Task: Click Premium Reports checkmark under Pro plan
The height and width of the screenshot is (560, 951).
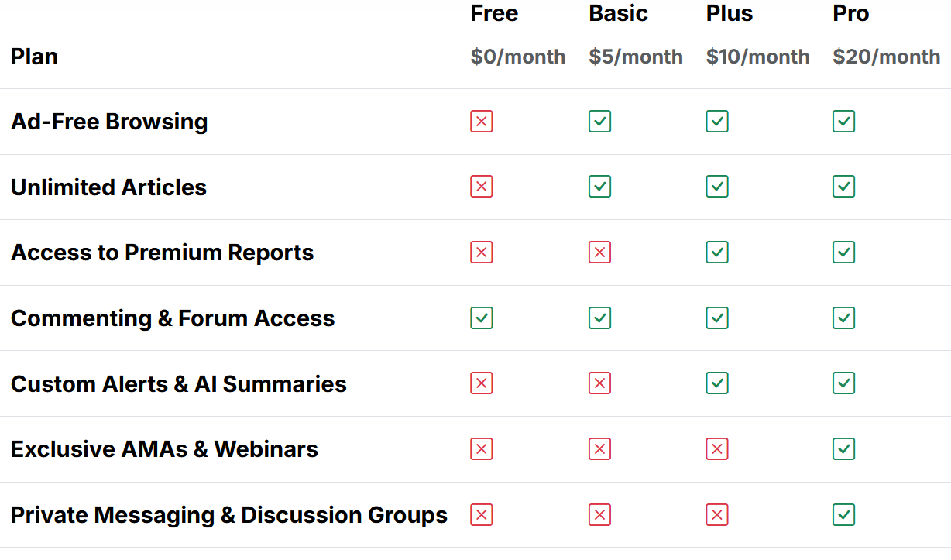Action: [x=843, y=253]
